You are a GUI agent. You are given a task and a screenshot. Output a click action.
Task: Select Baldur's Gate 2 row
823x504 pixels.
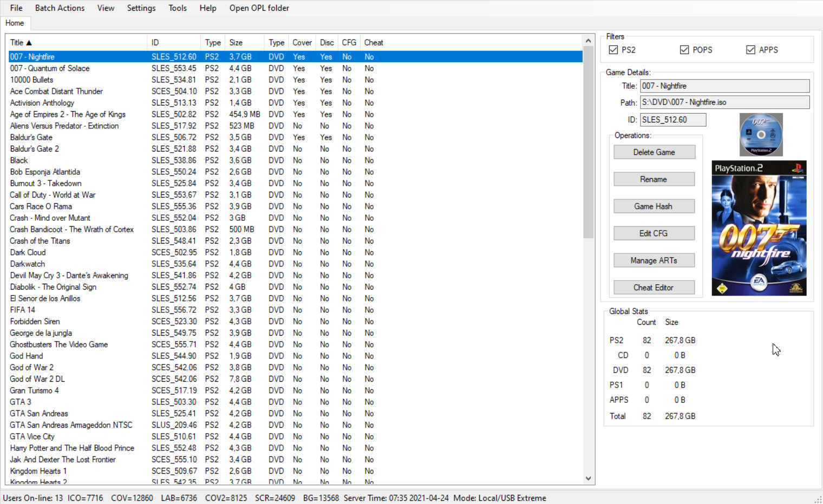(x=295, y=149)
